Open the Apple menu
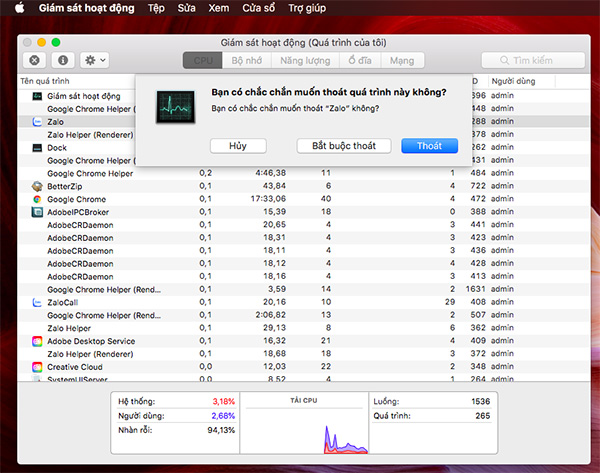The width and height of the screenshot is (600, 473). [x=20, y=8]
